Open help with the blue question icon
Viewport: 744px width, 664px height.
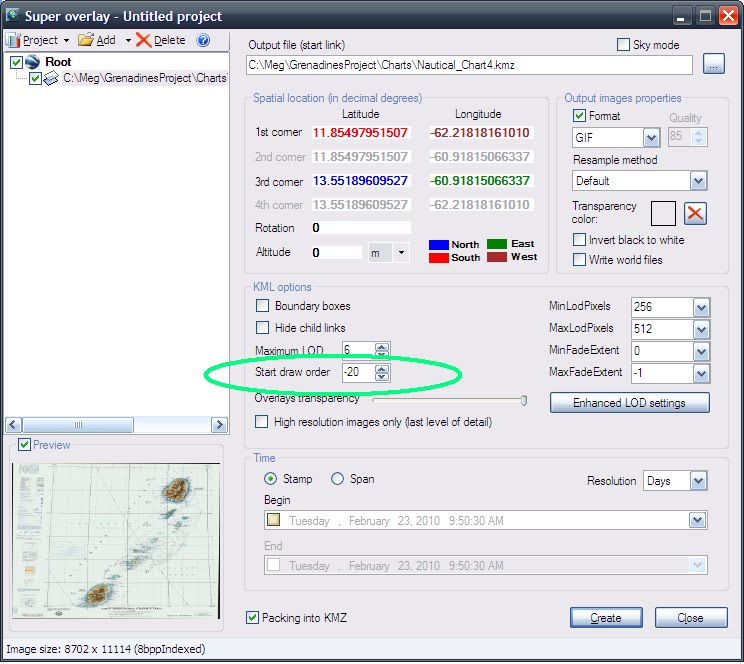point(203,40)
